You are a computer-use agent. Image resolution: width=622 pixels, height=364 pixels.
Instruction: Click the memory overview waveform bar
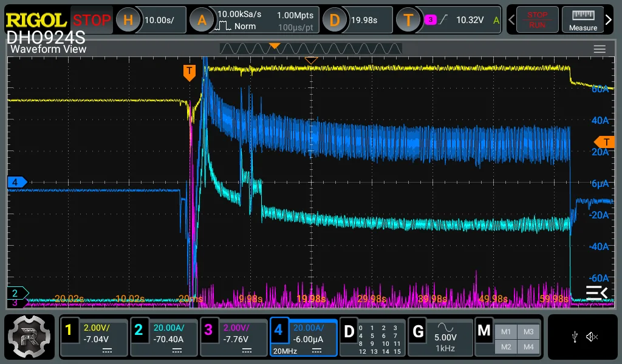point(310,49)
